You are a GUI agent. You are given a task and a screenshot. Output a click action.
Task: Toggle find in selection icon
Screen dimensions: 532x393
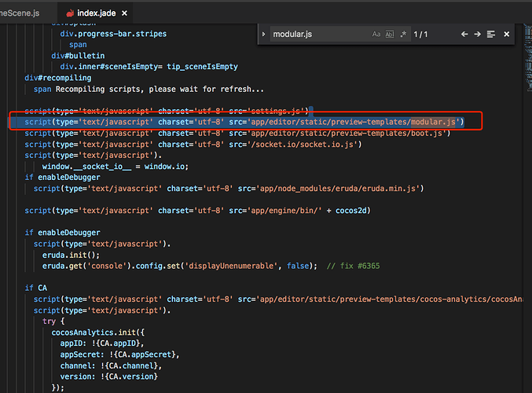tap(491, 35)
